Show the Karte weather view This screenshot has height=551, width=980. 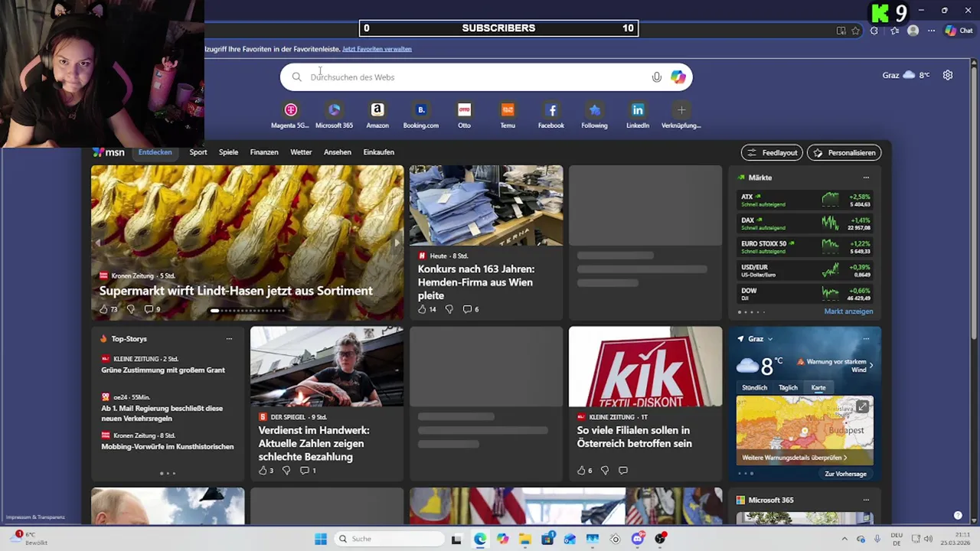click(818, 388)
